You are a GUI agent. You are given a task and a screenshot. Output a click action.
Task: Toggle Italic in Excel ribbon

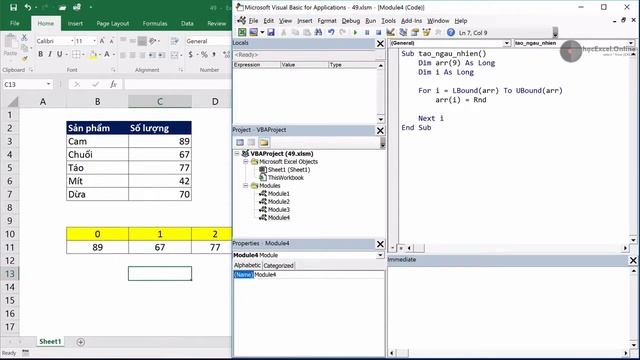pos(50,54)
